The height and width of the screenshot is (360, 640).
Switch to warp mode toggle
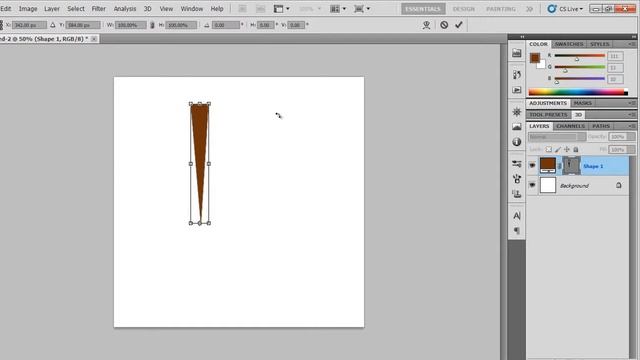[x=427, y=25]
